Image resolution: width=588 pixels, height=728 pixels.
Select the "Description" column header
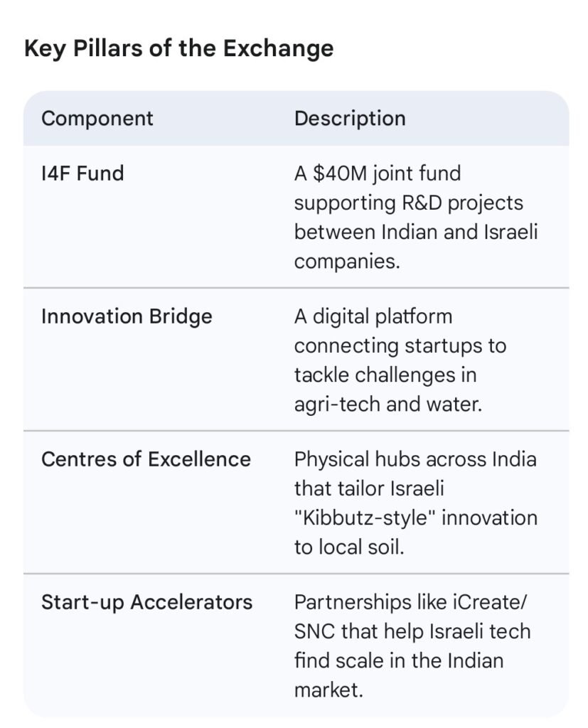click(350, 118)
